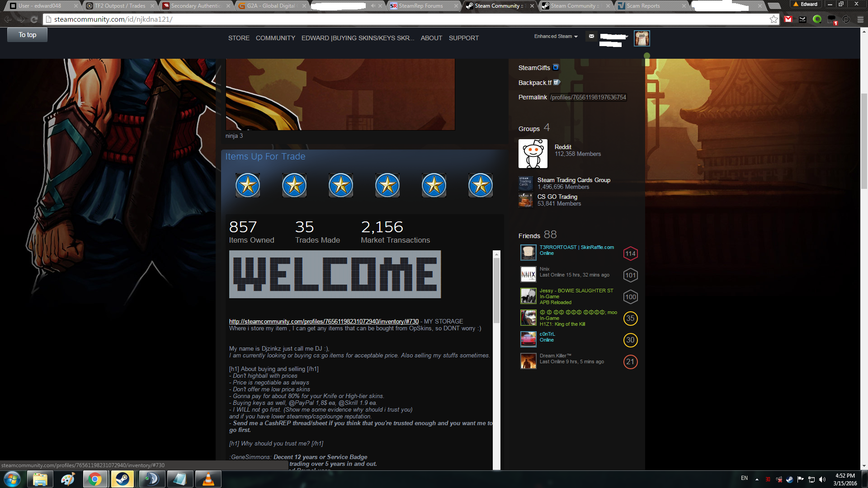Open Chrome's hamburger menu icon
Screen dimensions: 868x488
pyautogui.click(x=860, y=19)
